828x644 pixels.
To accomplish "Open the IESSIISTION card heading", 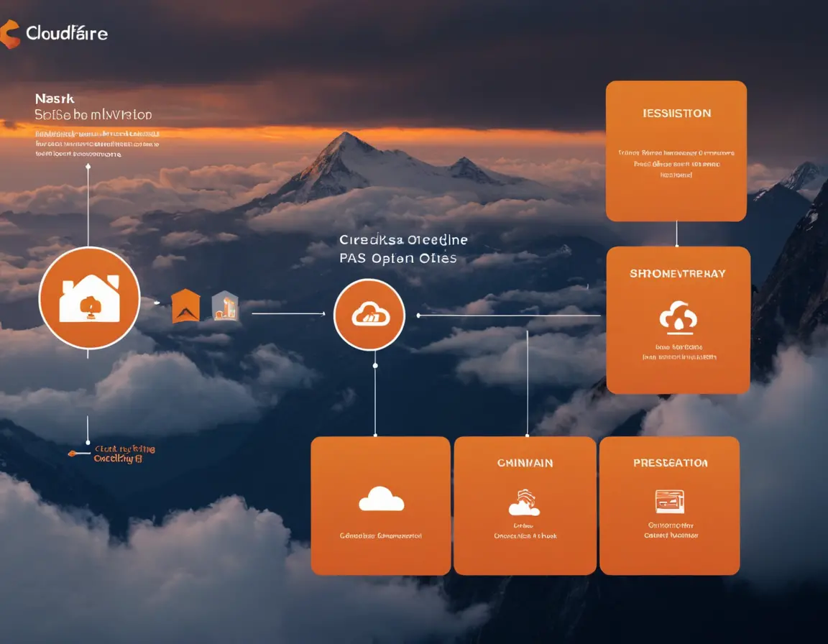I will [x=676, y=114].
